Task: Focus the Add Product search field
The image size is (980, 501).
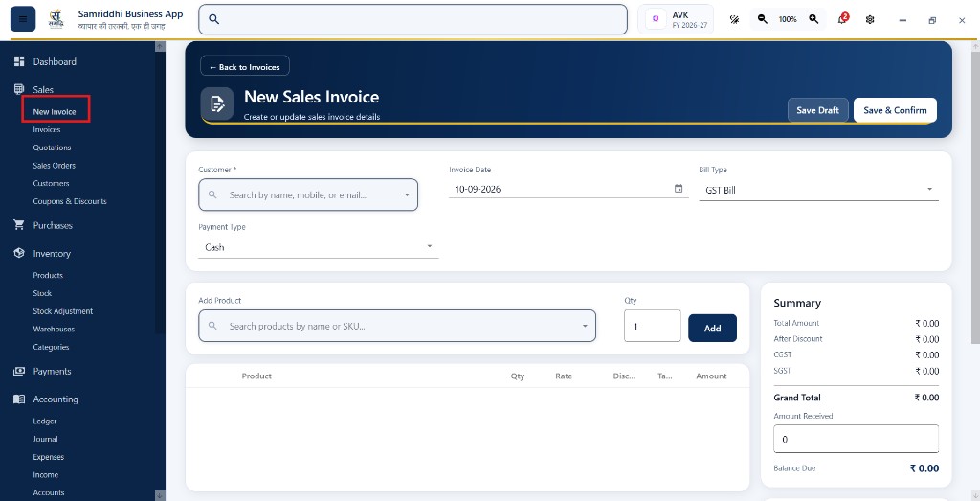Action: click(397, 326)
